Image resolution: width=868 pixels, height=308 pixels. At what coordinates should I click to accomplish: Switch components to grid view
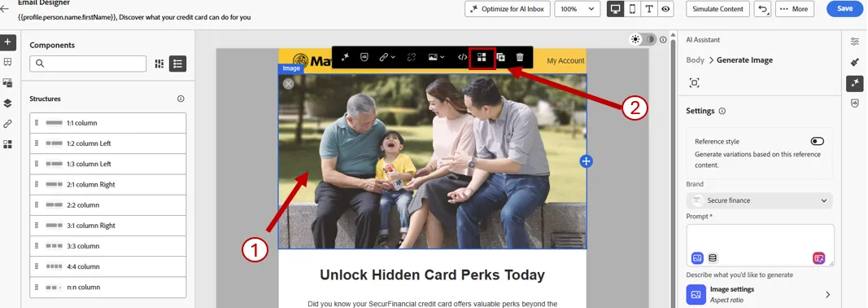(159, 64)
